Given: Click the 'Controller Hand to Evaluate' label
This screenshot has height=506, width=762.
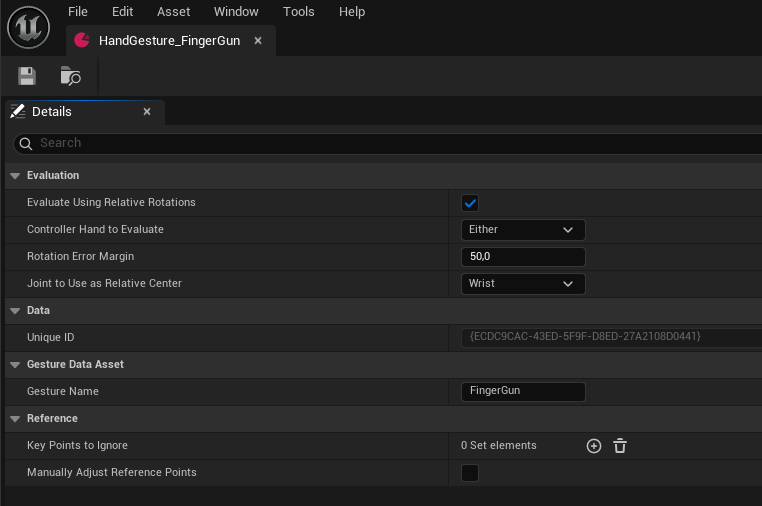Looking at the screenshot, I should click(95, 229).
